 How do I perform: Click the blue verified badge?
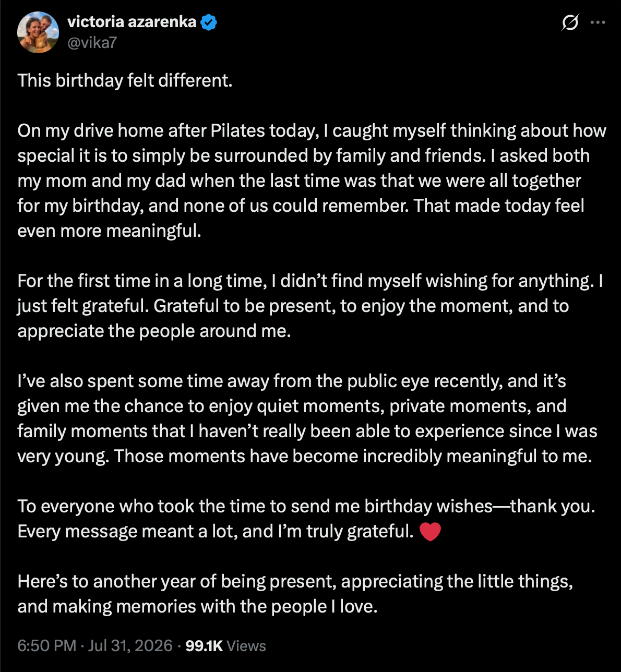(208, 22)
